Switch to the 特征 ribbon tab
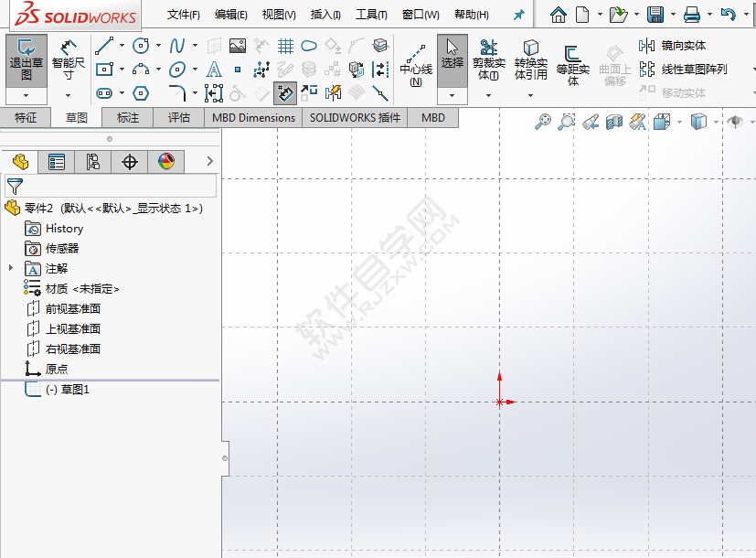Viewport: 756px width, 558px height. point(26,118)
